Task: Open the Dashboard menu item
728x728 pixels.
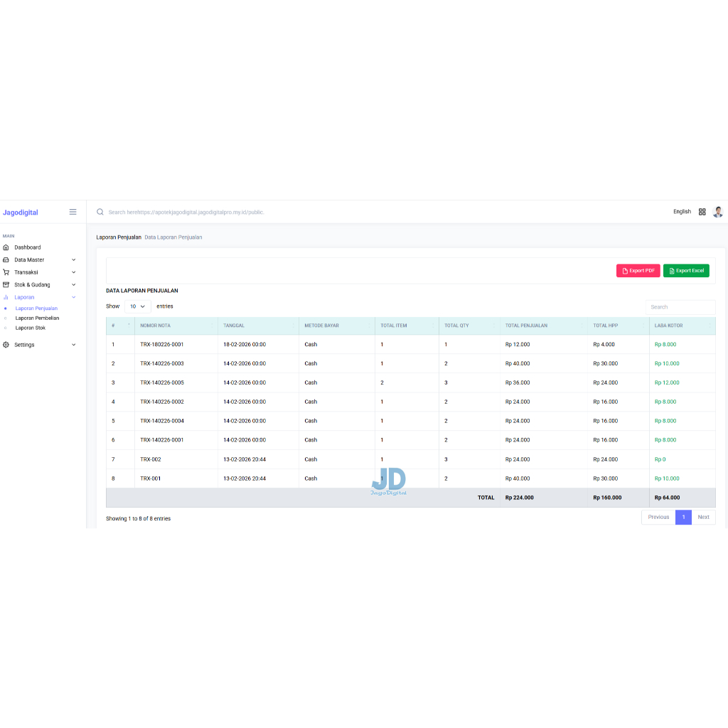Action: tap(28, 247)
